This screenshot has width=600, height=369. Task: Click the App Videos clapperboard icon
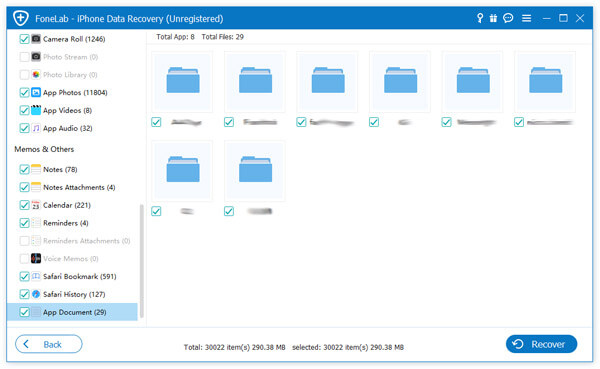coord(36,110)
